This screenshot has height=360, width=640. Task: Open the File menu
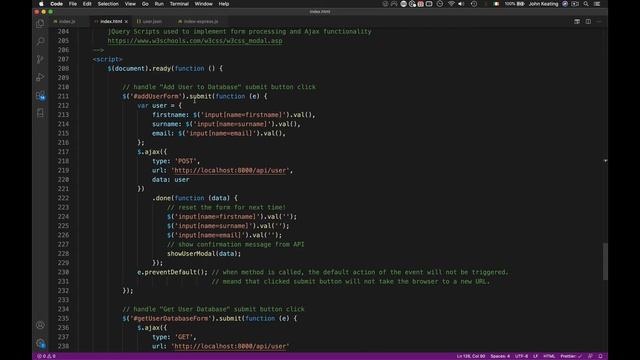pos(73,4)
